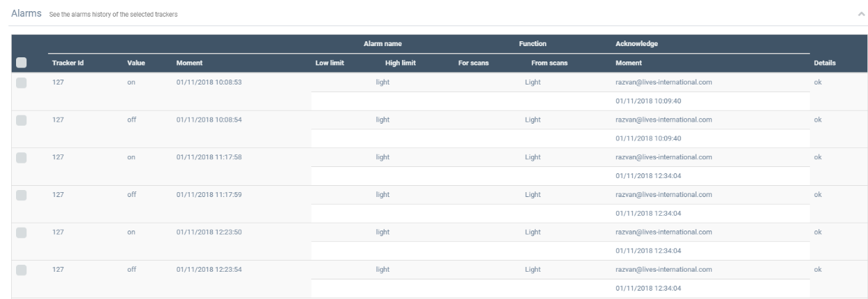Click the High limit column header
The image size is (868, 299).
click(x=400, y=63)
